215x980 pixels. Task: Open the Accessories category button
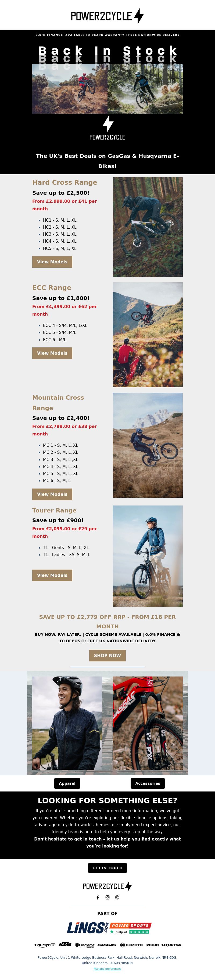pyautogui.click(x=148, y=783)
